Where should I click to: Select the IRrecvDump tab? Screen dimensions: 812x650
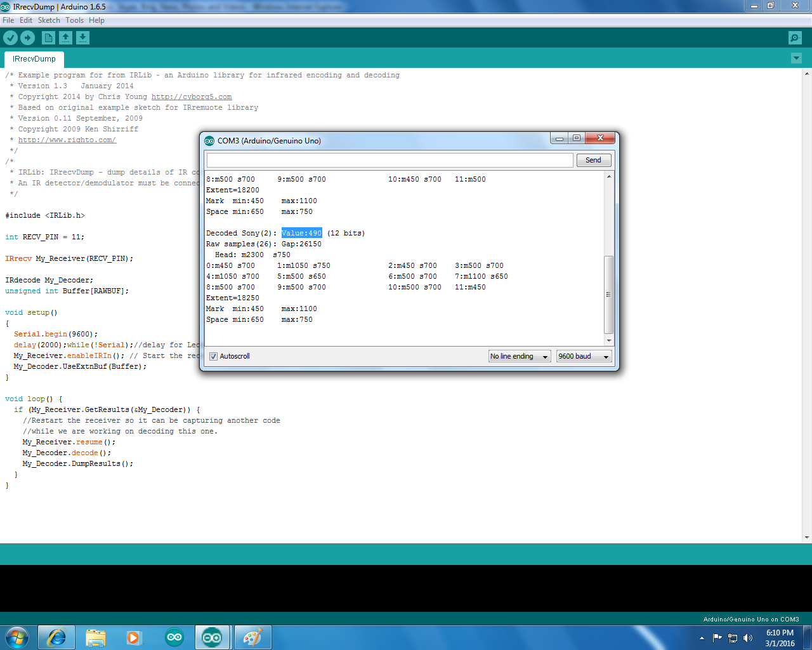pyautogui.click(x=34, y=59)
